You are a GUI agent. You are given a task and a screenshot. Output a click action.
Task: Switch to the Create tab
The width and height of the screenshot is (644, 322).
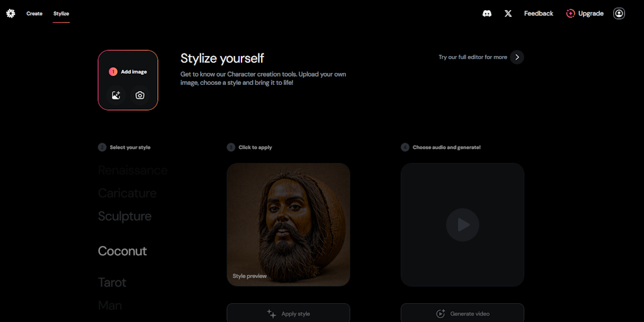pos(35,13)
